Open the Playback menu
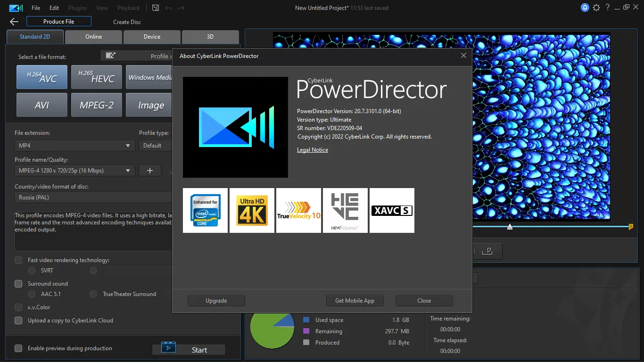 tap(128, 8)
